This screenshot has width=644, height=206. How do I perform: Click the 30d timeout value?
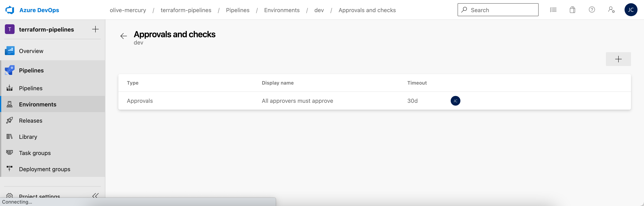412,101
